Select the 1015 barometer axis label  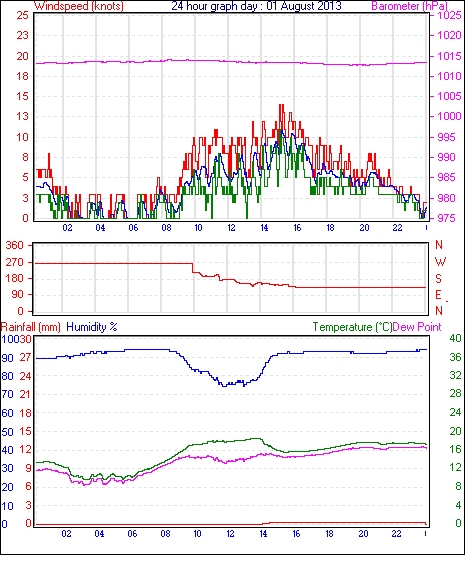[449, 56]
